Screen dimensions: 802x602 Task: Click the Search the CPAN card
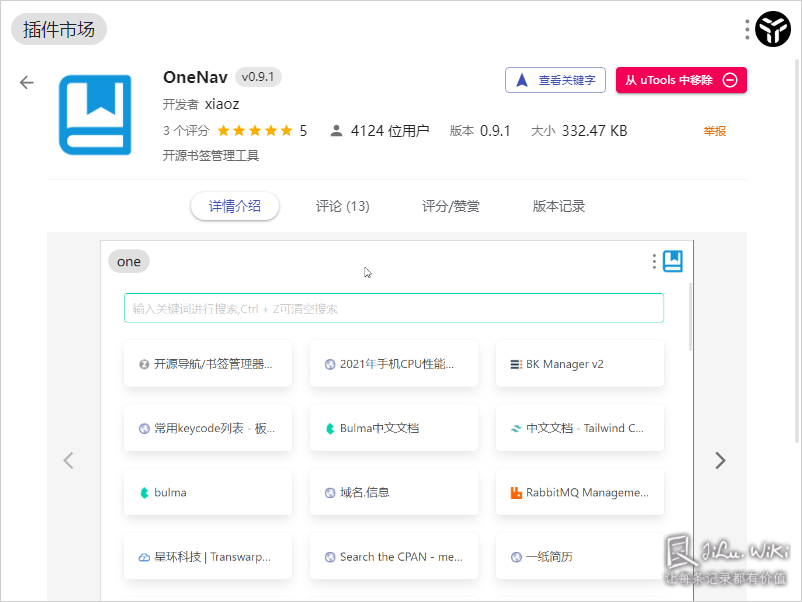pos(394,556)
